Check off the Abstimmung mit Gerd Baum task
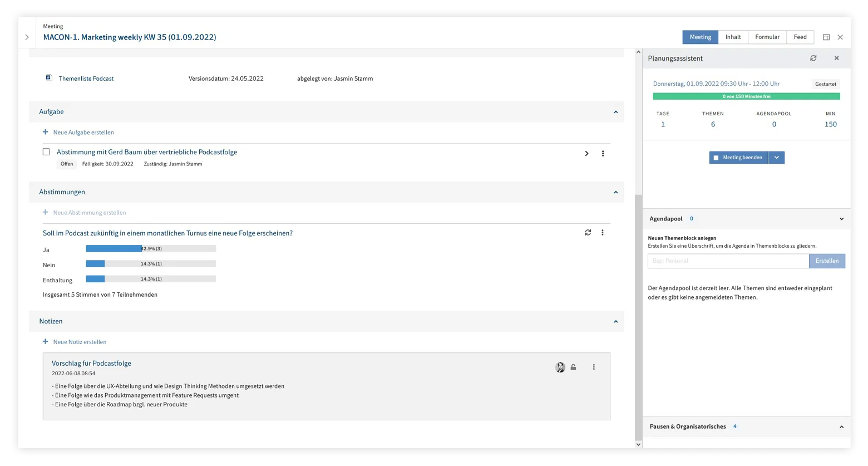 (x=46, y=152)
